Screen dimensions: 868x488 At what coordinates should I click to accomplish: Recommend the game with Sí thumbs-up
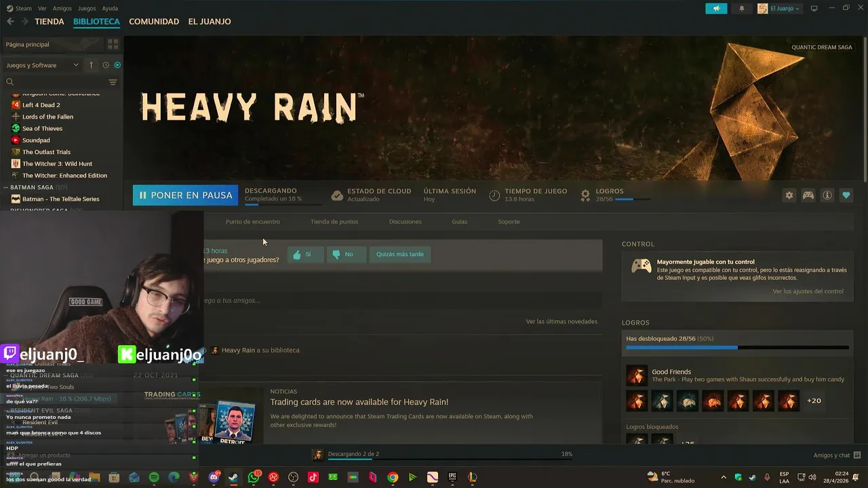point(305,254)
